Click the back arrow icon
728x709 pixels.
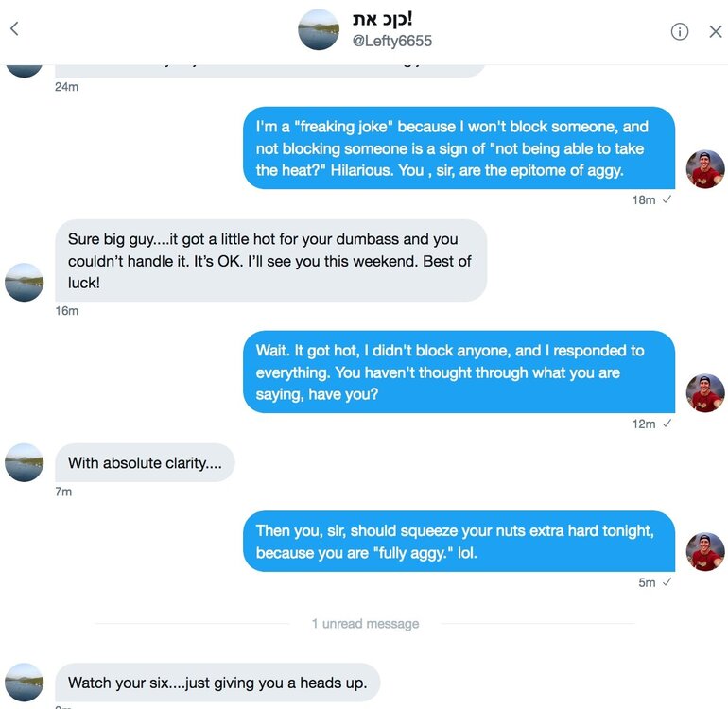click(x=14, y=29)
